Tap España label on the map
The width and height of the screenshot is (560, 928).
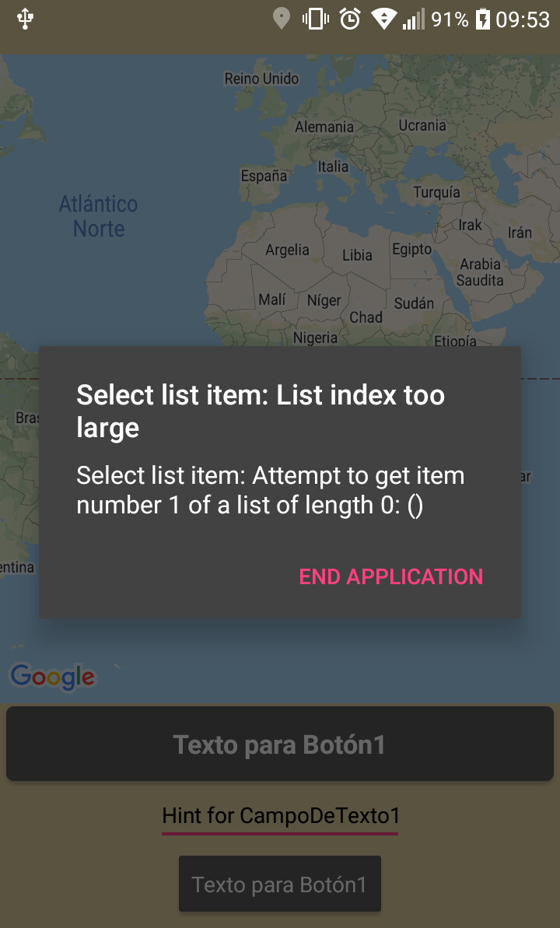tap(264, 176)
